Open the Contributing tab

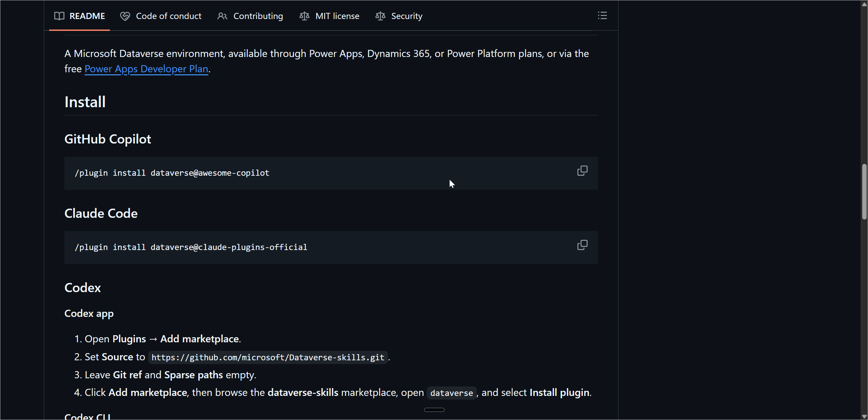(x=250, y=16)
